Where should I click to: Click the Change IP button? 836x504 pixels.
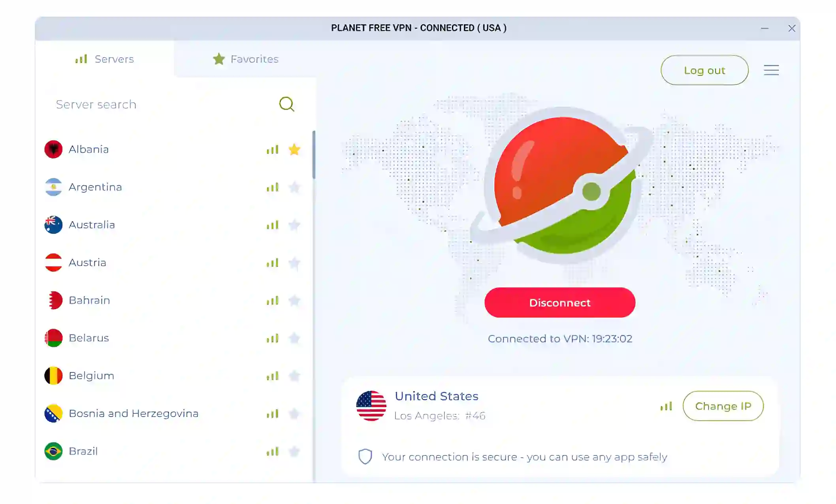click(x=723, y=406)
